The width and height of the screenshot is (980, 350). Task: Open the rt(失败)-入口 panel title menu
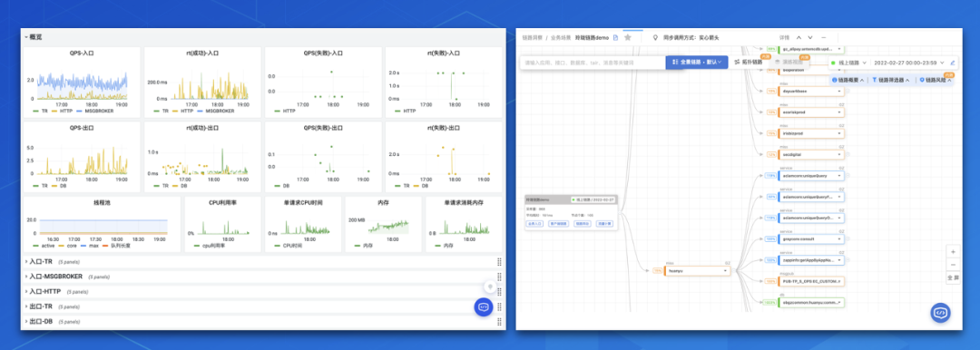coord(443,53)
